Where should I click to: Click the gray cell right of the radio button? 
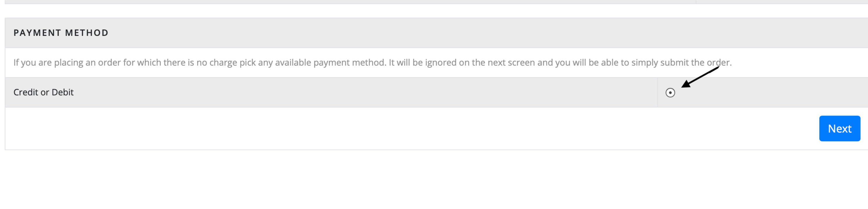tap(772, 92)
